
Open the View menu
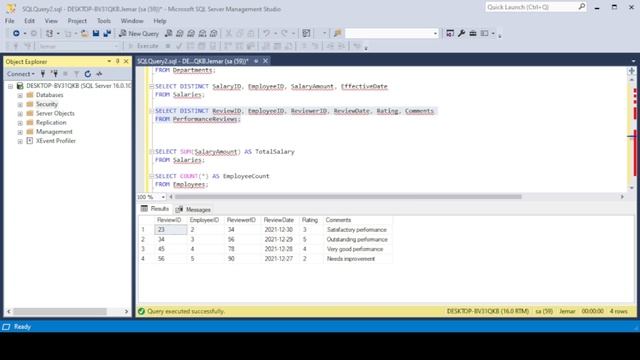51,21
